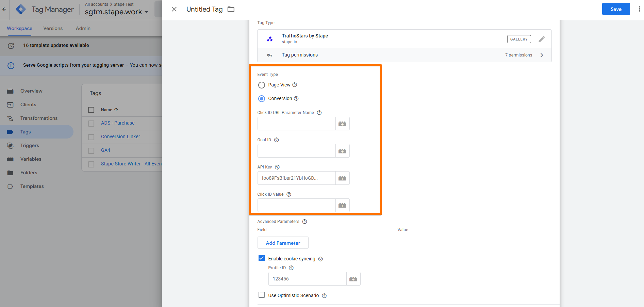Switch to the Workspace tab

(x=19, y=28)
